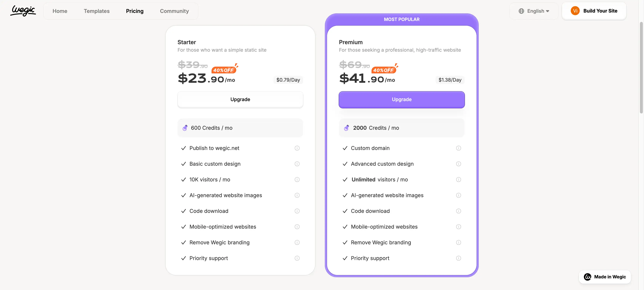The height and width of the screenshot is (290, 644).
Task: Open the Templates nav tab
Action: tap(96, 11)
